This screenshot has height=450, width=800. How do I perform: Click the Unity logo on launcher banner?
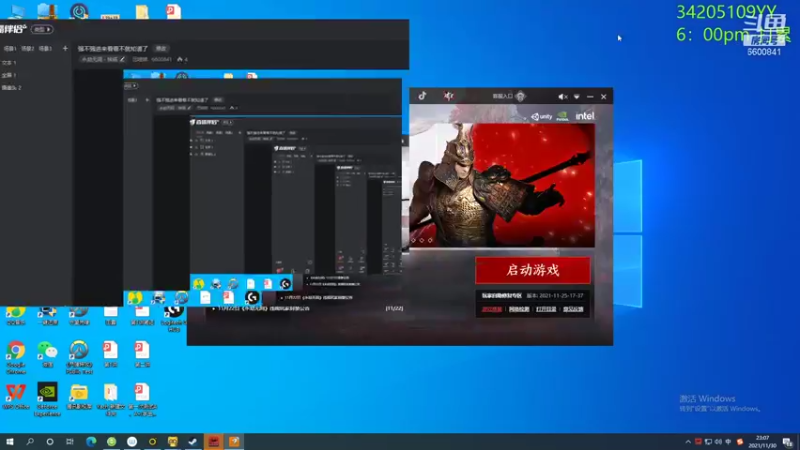(541, 116)
